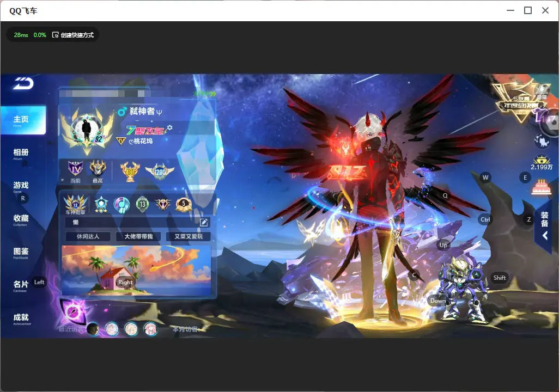Viewport: 559px width, 392px height.
Task: Click the back arrow logo icon
Action: pyautogui.click(x=23, y=83)
